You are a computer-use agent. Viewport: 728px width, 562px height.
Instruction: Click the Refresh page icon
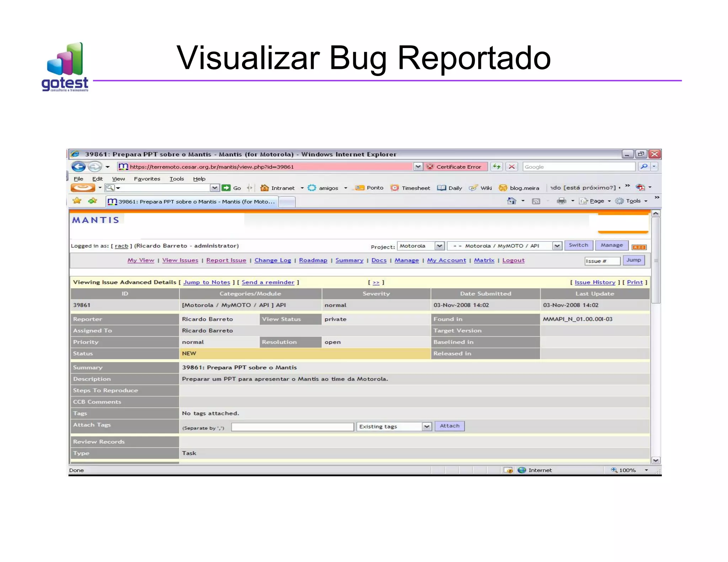tap(497, 167)
